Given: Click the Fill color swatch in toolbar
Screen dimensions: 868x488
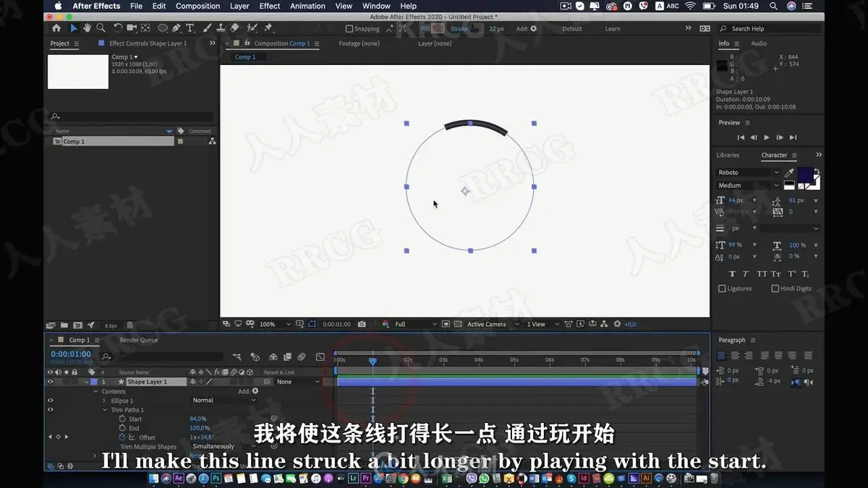Looking at the screenshot, I should pos(438,29).
